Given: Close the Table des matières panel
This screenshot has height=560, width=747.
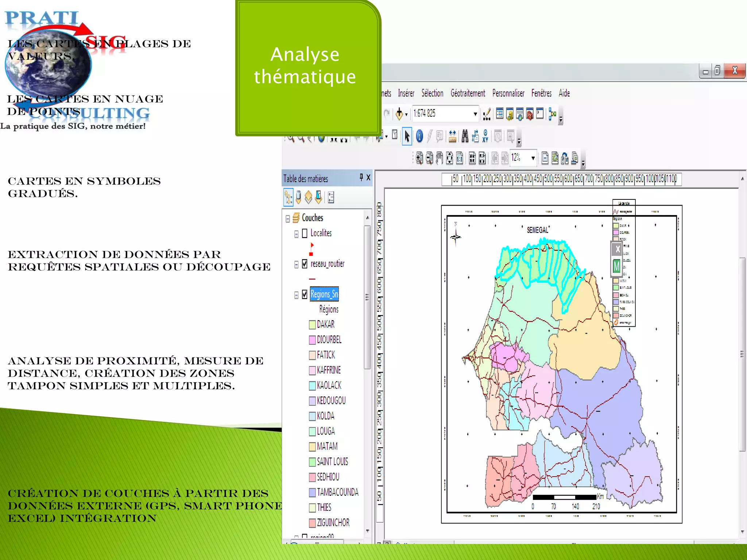Looking at the screenshot, I should coord(368,178).
